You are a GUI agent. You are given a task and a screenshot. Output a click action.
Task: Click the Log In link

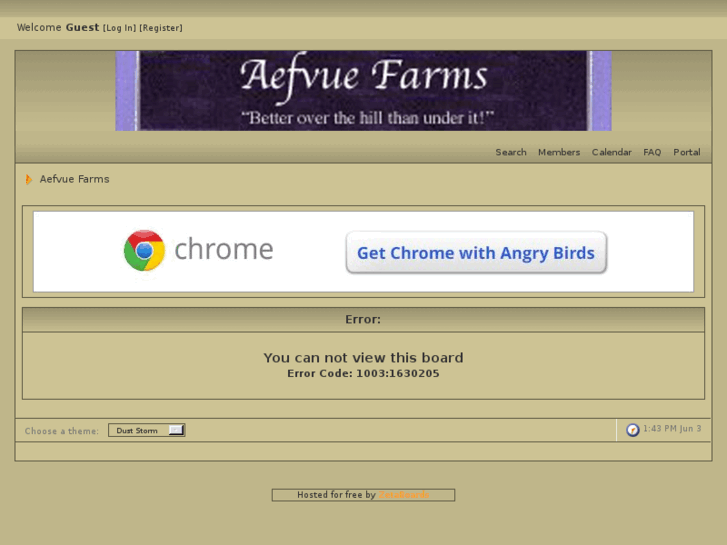click(x=120, y=28)
